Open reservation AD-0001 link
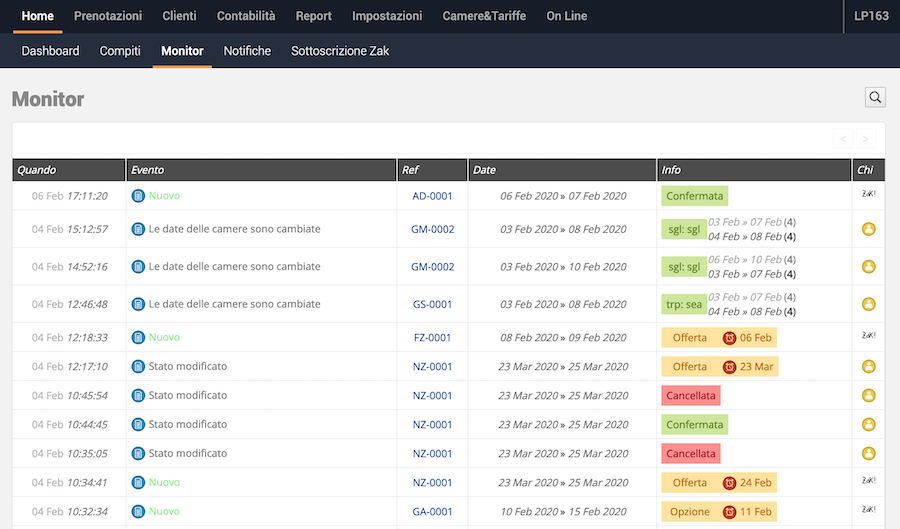This screenshot has height=529, width=900. pyautogui.click(x=432, y=196)
